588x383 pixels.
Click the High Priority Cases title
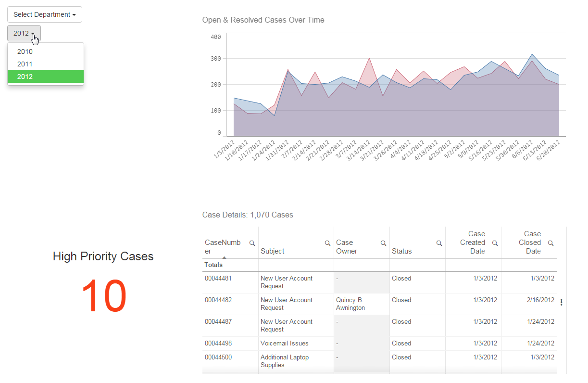(103, 256)
